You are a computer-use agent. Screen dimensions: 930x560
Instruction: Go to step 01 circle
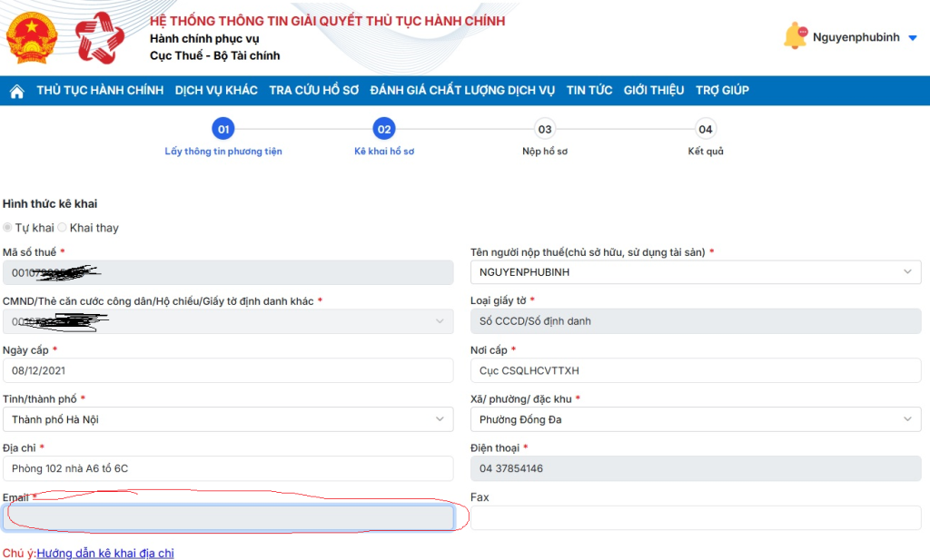pyautogui.click(x=223, y=129)
